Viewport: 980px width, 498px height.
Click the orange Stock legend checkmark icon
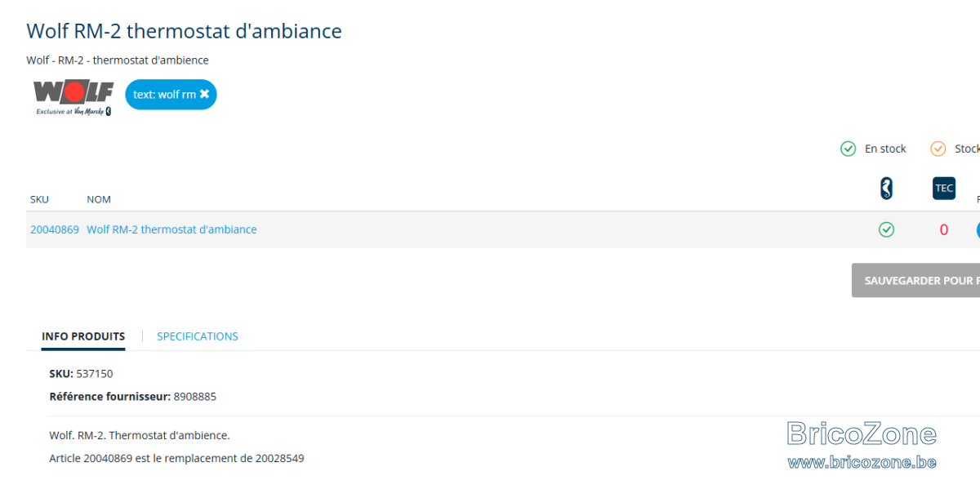(938, 149)
